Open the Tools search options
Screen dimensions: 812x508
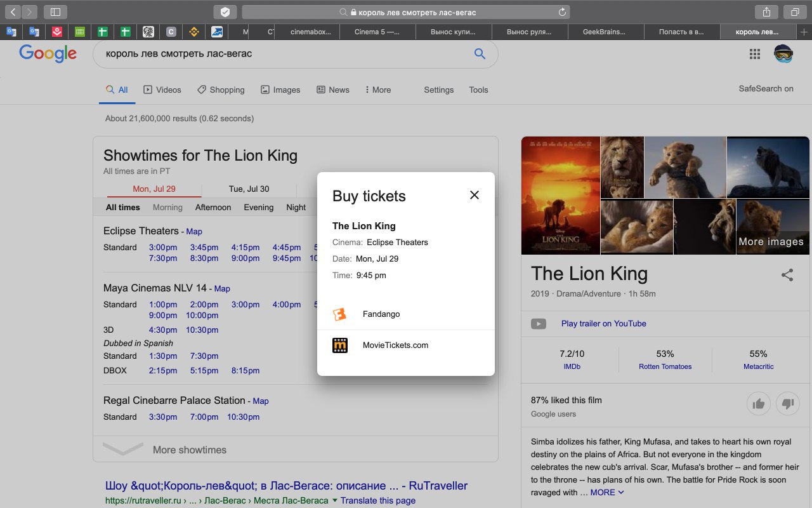(478, 90)
